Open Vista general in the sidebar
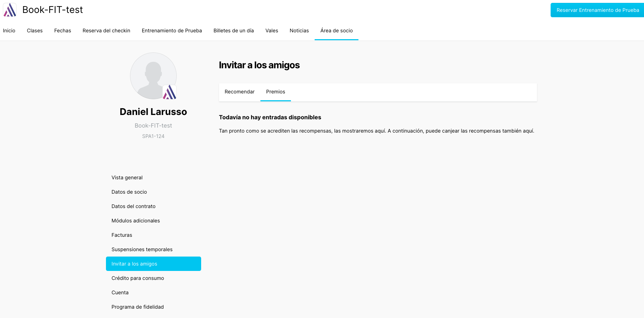The height and width of the screenshot is (318, 644). pos(153,178)
